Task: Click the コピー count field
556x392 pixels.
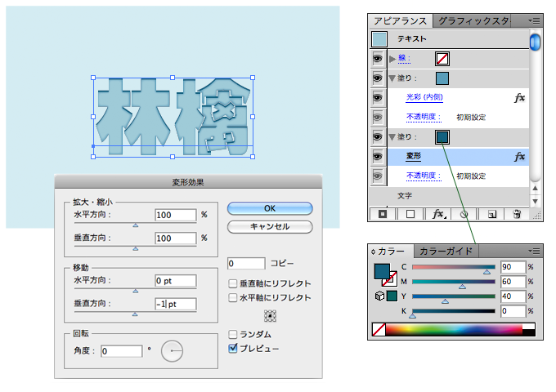Action: (x=246, y=264)
